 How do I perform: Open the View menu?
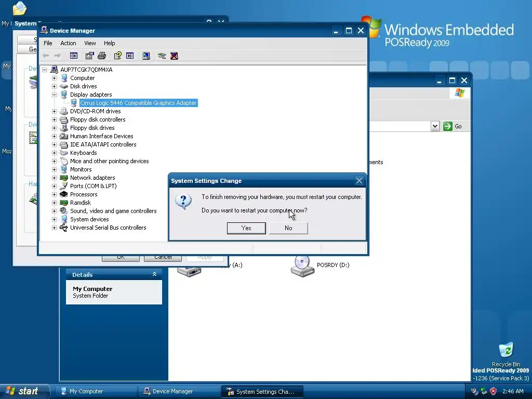point(90,43)
